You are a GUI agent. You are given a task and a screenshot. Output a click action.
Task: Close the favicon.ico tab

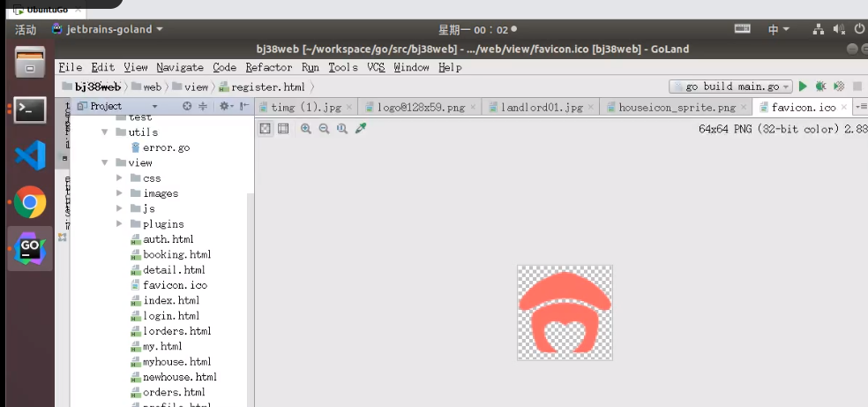point(843,107)
